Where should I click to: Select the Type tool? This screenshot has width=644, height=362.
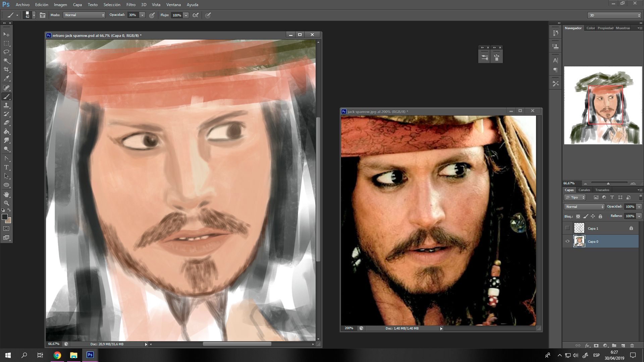pos(6,167)
